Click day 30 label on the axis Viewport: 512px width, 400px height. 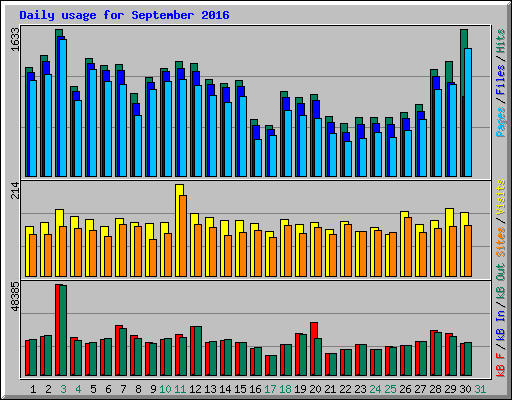click(x=465, y=389)
